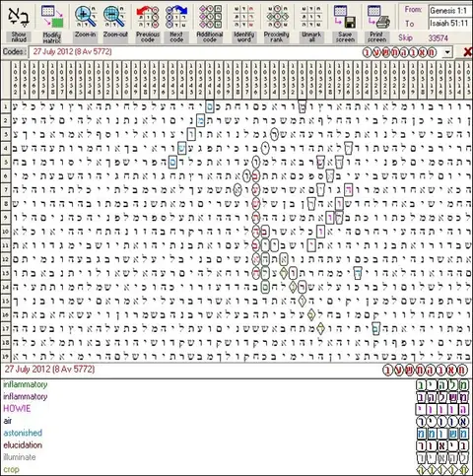Click the Skip value 33574
The height and width of the screenshot is (476, 473).
coord(438,38)
